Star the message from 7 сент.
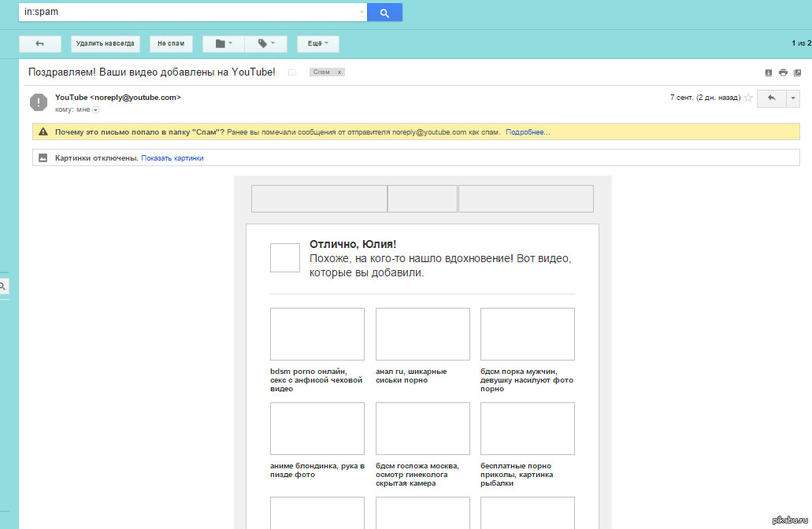Image resolution: width=812 pixels, height=529 pixels. (748, 98)
